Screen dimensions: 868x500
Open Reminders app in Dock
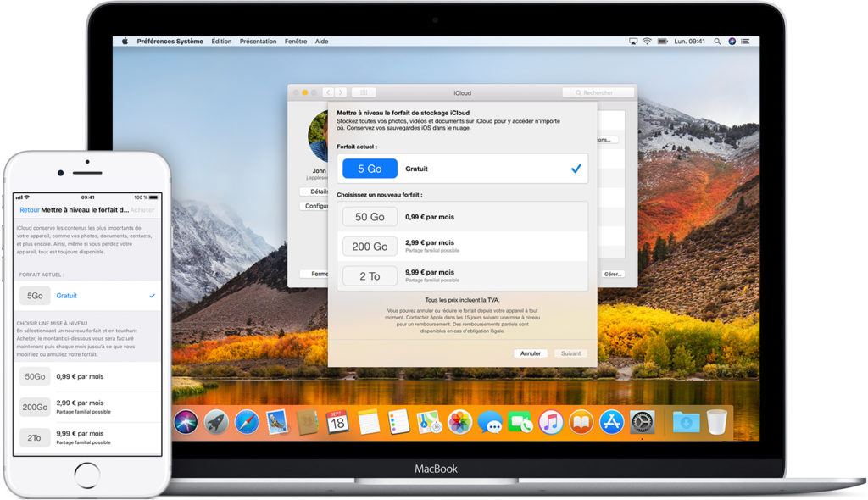click(x=398, y=423)
